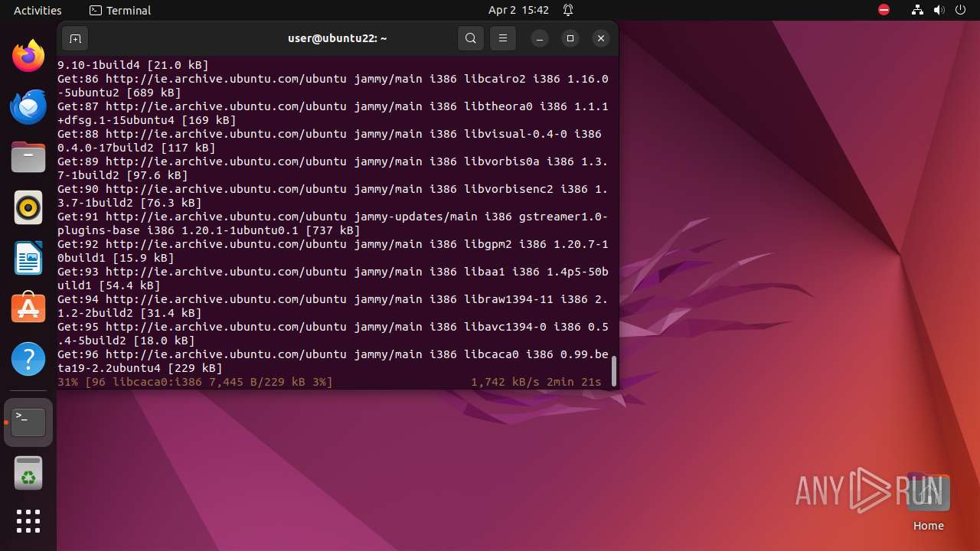Screen dimensions: 980x551
Task: Open Thunderbird Mail from the dock
Action: coord(28,106)
